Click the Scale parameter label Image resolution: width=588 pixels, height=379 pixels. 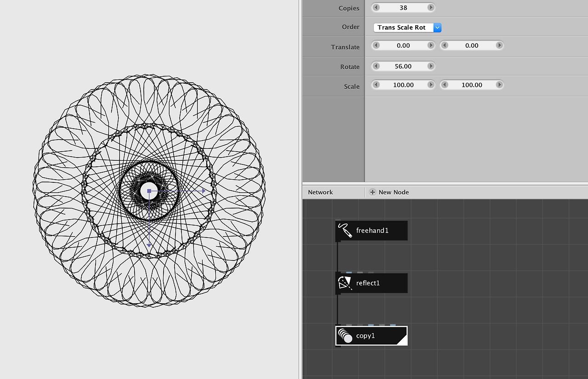[x=352, y=86]
